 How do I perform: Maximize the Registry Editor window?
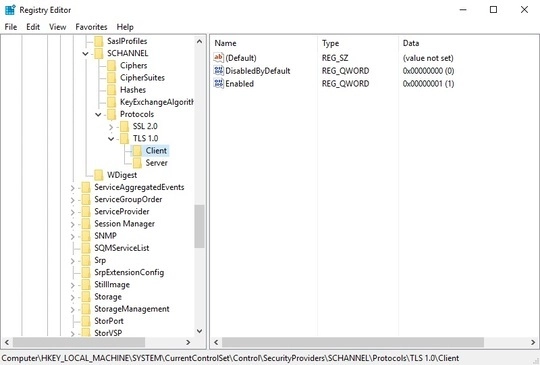[x=493, y=10]
